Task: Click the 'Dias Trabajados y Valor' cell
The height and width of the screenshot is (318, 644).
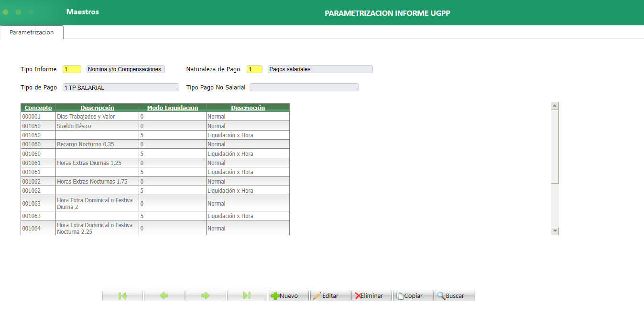Action: [x=97, y=117]
